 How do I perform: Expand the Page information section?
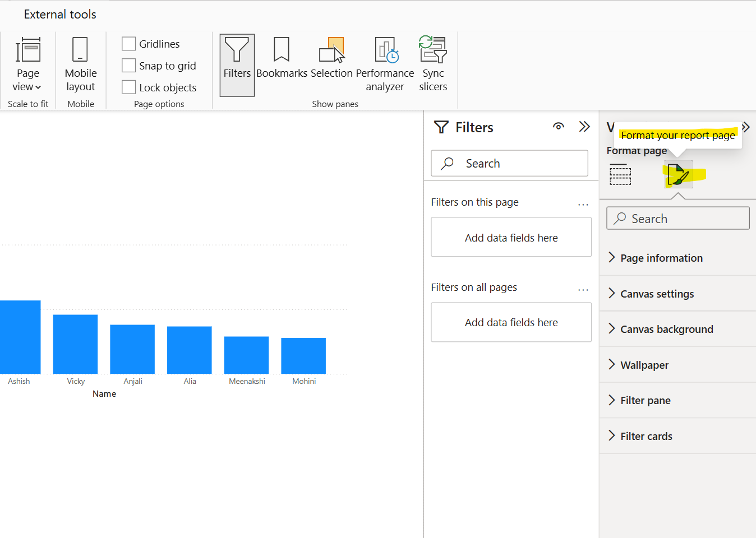pos(661,257)
